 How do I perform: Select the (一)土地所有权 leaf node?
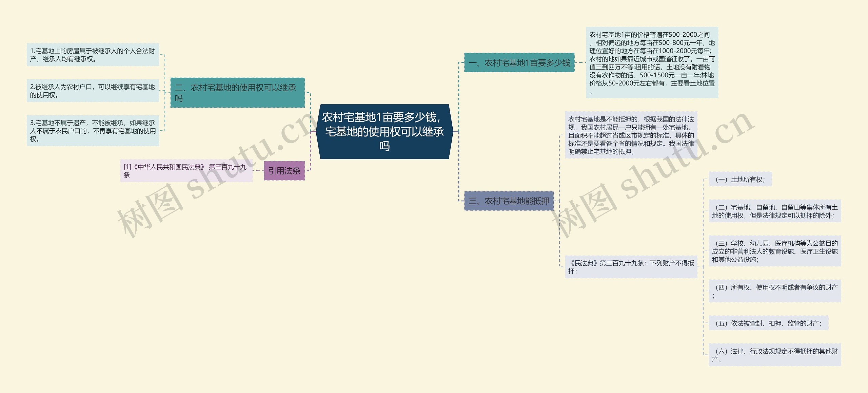(x=740, y=180)
